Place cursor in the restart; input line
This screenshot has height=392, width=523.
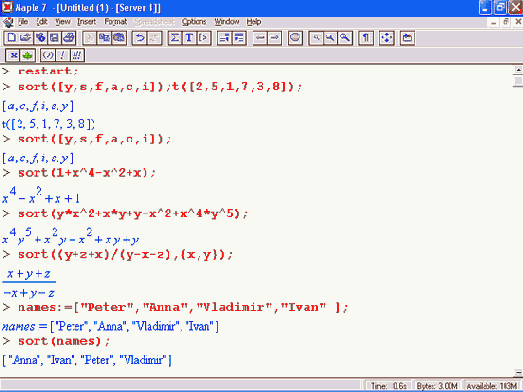48,71
